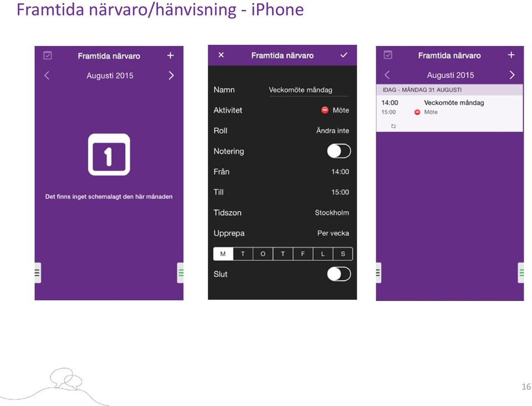Select O in the weekday selector
This screenshot has width=532, height=406.
[263, 254]
